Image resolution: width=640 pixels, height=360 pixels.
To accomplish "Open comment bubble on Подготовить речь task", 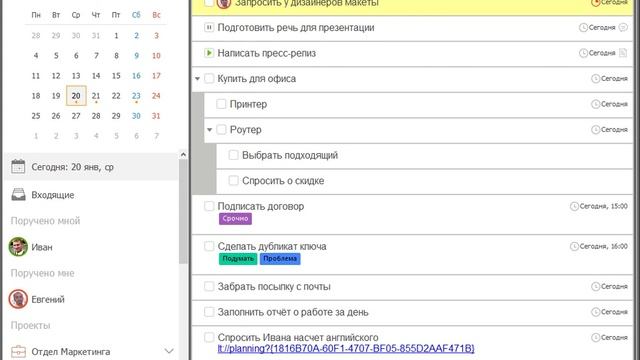I will 623,27.
